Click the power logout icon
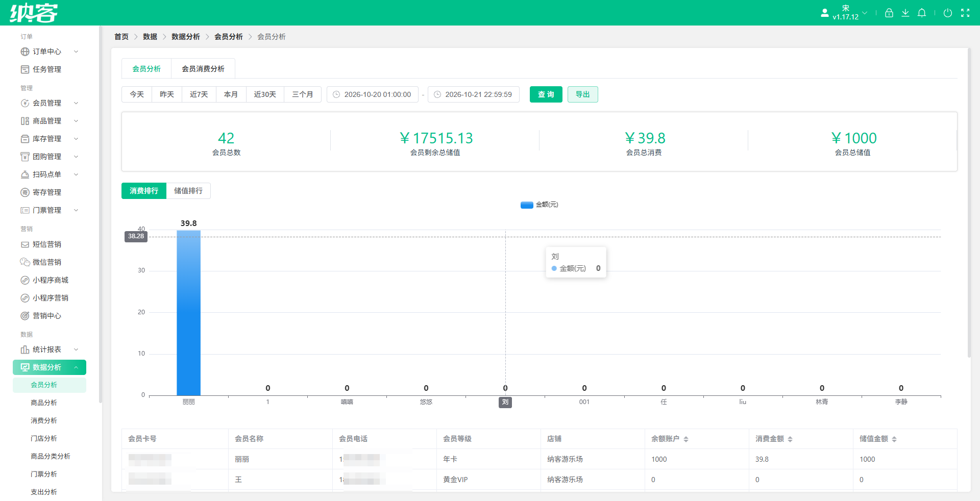 click(x=948, y=13)
